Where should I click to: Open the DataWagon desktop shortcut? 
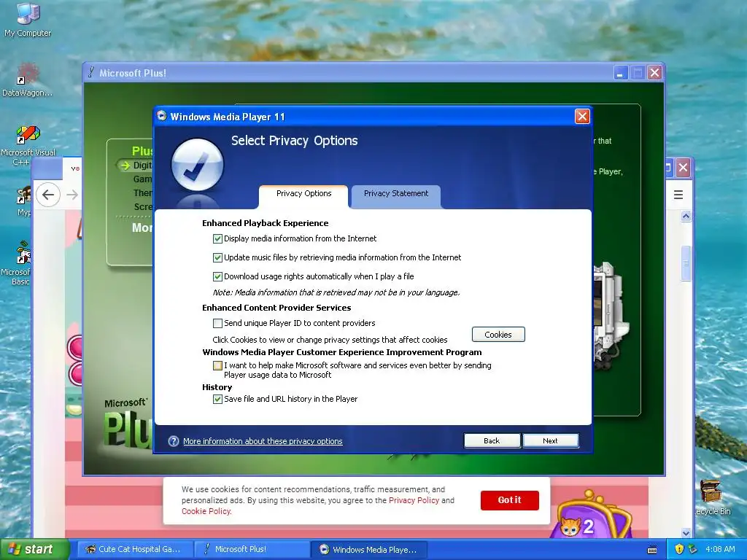[x=28, y=80]
